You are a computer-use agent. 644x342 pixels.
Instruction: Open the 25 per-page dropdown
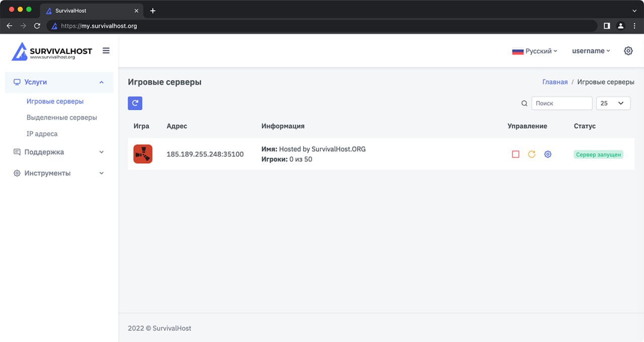[613, 103]
